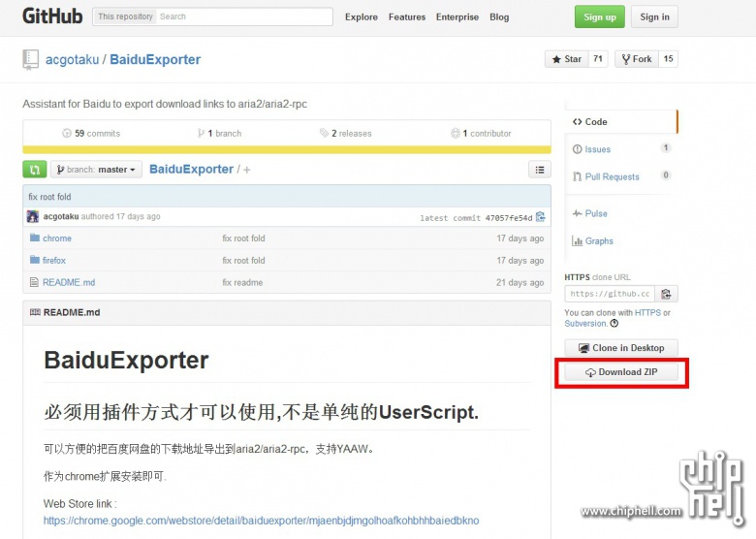756x539 pixels.
Task: Open the 'fix root fold' commit message
Action: pos(49,197)
